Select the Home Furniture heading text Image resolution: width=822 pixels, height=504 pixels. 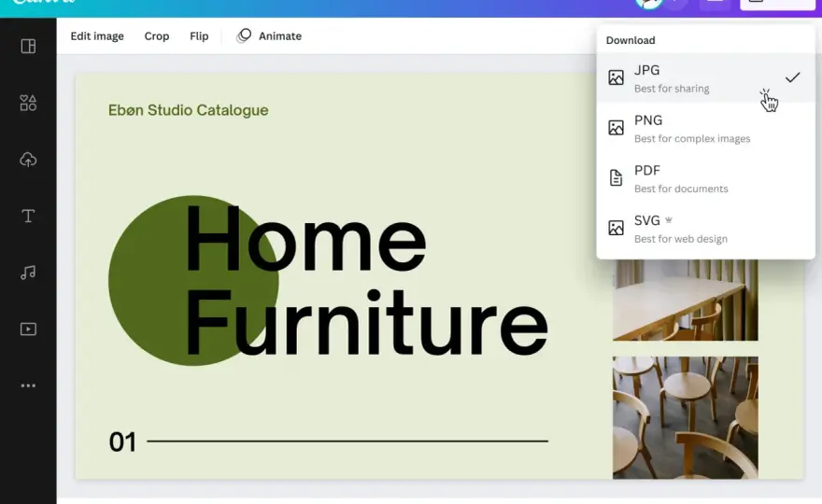click(366, 280)
